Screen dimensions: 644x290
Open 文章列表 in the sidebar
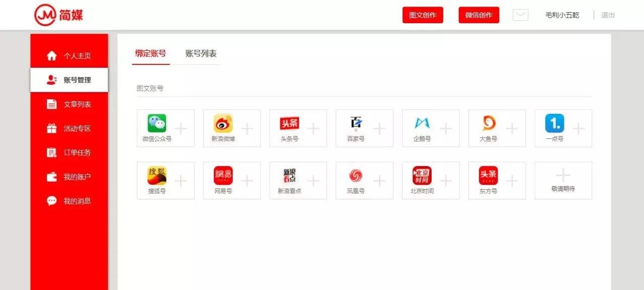[x=69, y=104]
